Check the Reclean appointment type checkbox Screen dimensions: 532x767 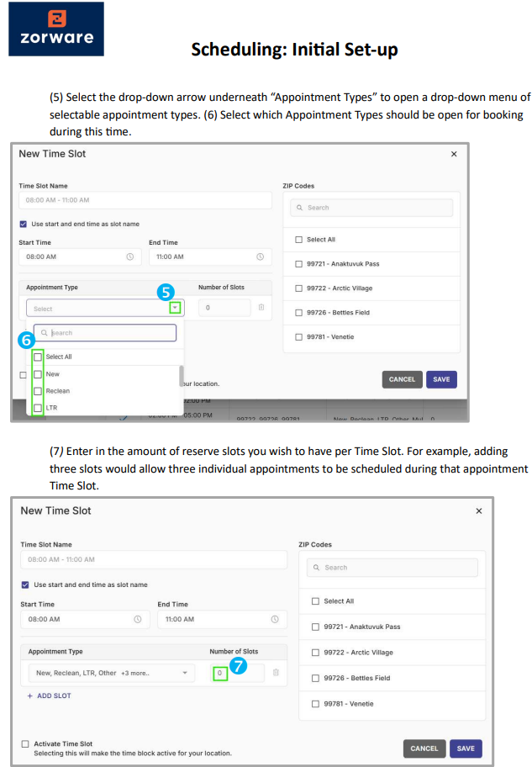(38, 391)
